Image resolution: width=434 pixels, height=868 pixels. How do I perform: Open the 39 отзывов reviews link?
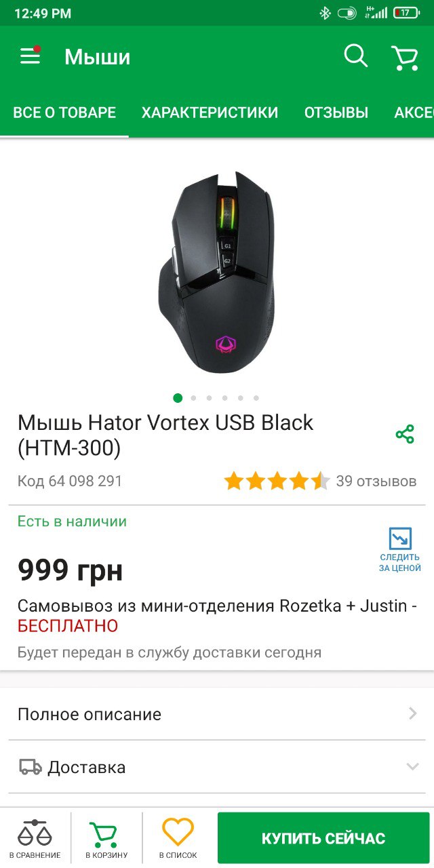376,481
